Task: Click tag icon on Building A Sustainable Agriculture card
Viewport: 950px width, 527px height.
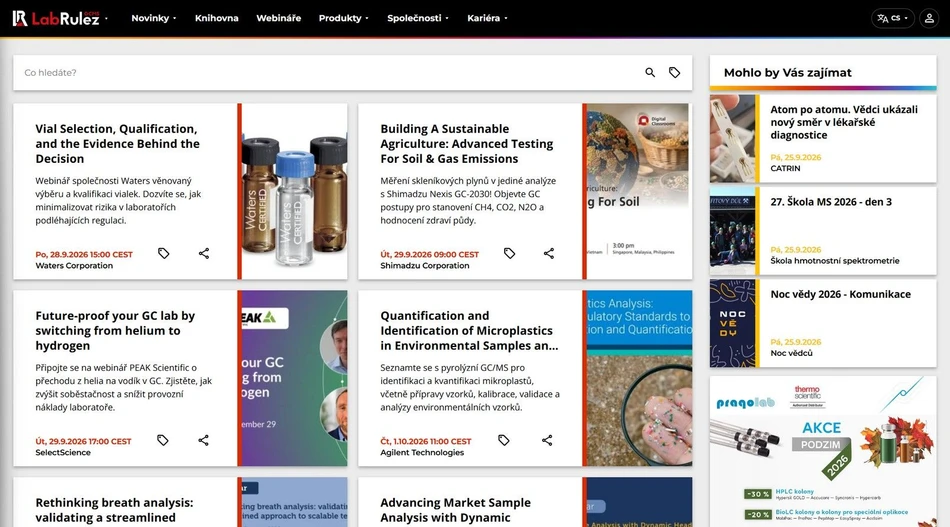Action: pos(510,253)
